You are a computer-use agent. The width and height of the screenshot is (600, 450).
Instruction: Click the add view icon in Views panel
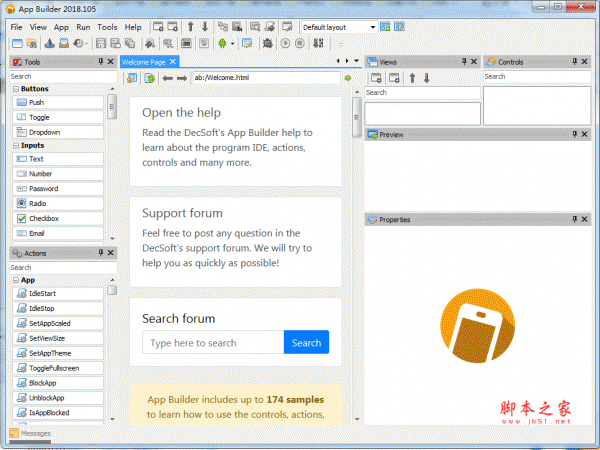376,78
